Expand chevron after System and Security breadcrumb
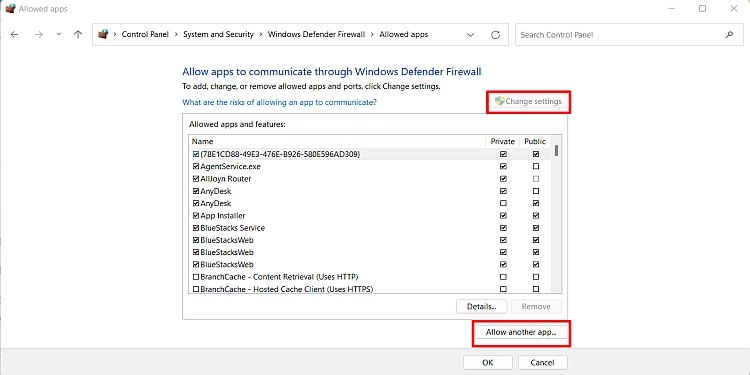Viewport: 750px width, 375px height. [x=261, y=34]
